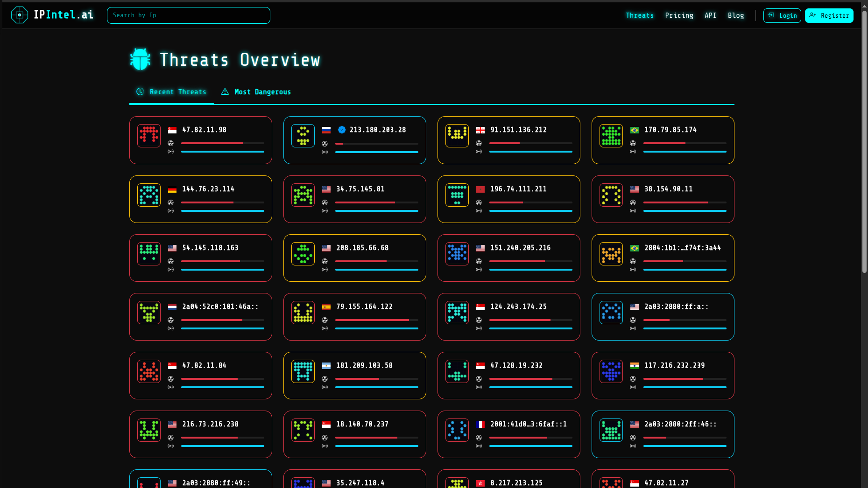
Task: Click the India flag on 117.216.232.239 card
Action: [634, 366]
